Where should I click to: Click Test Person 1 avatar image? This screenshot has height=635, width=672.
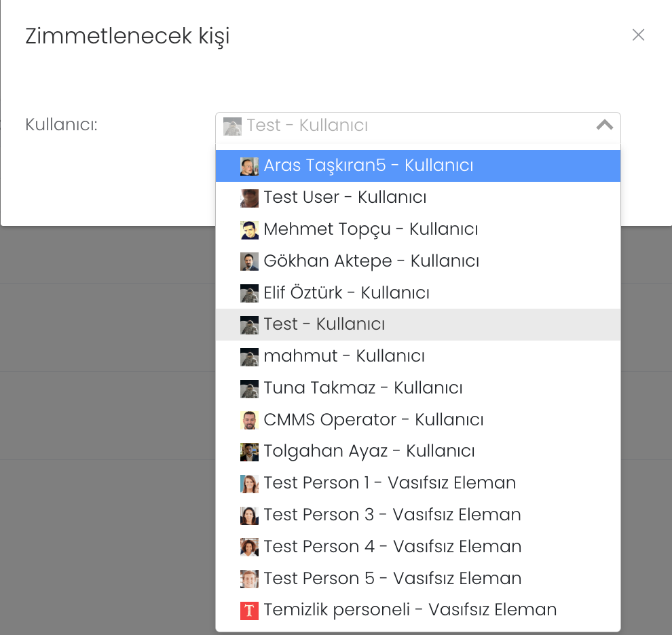(249, 484)
